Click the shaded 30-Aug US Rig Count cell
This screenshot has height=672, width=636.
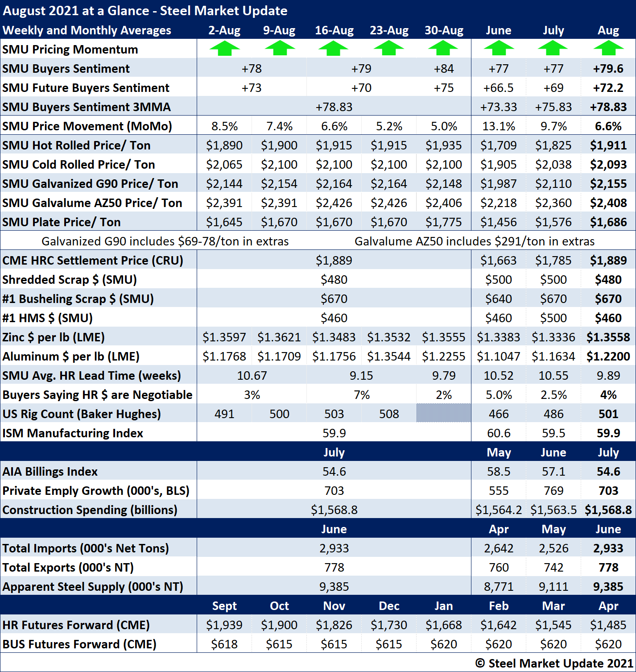pyautogui.click(x=444, y=413)
